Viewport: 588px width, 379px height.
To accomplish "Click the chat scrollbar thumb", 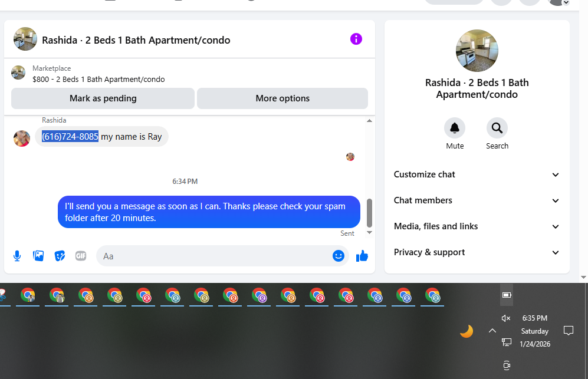I will [x=369, y=213].
